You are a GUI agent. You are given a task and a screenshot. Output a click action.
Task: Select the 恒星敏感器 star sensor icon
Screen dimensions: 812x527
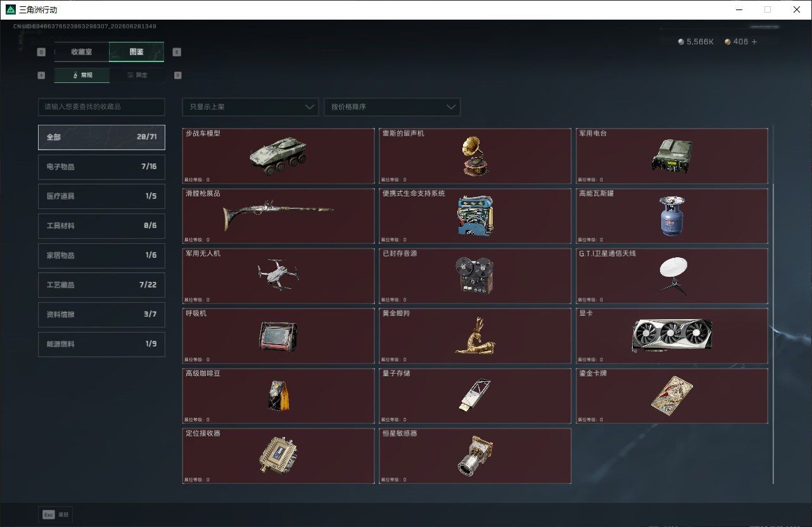pyautogui.click(x=475, y=456)
